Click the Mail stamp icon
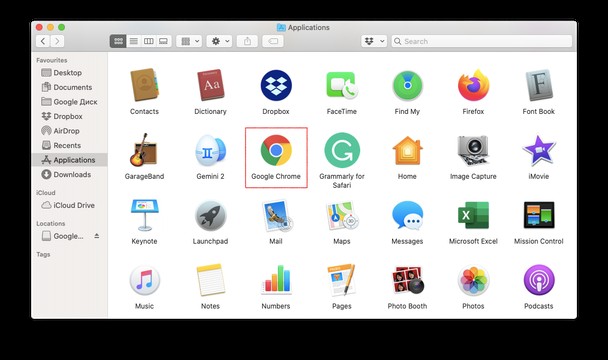The width and height of the screenshot is (608, 360). pyautogui.click(x=276, y=215)
